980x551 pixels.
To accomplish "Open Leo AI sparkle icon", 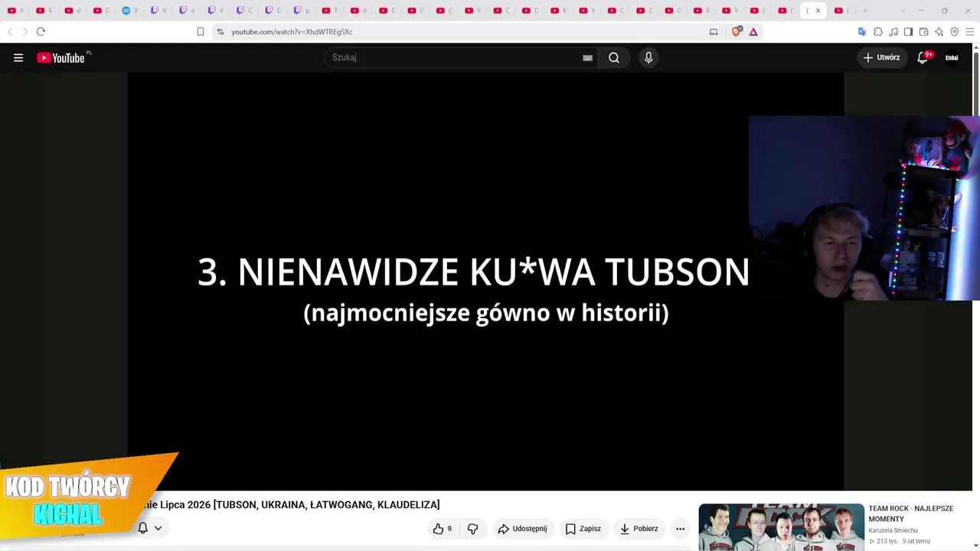I will [939, 31].
